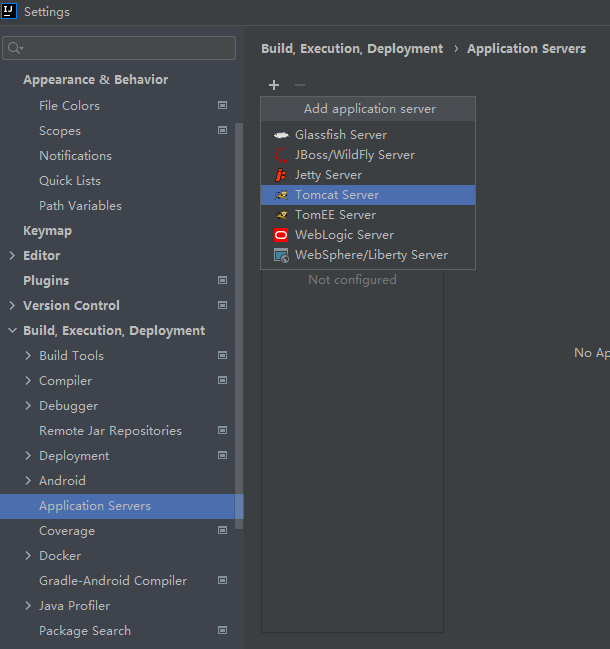Choose Jetty Server in the list
Screen dimensions: 610x649
[328, 175]
